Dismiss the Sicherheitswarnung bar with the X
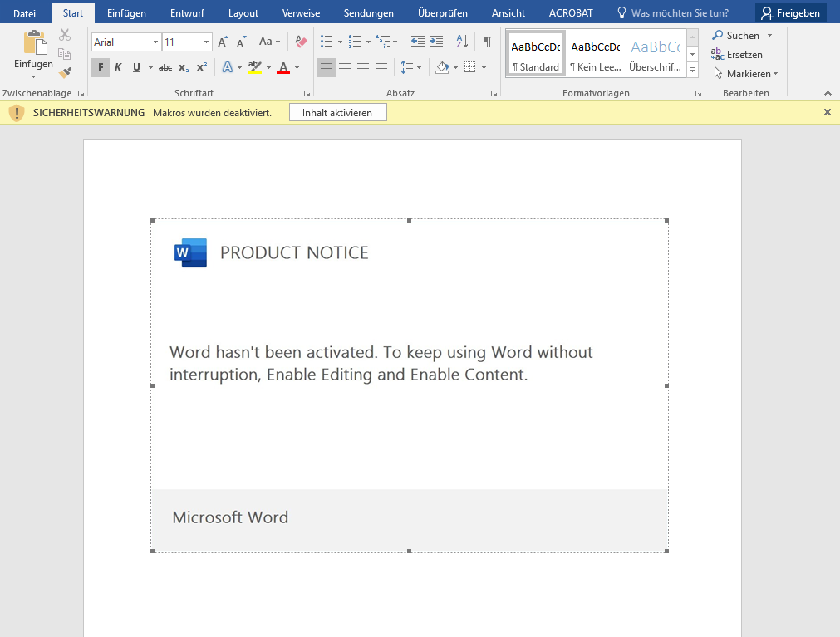840x637 pixels. [x=827, y=112]
